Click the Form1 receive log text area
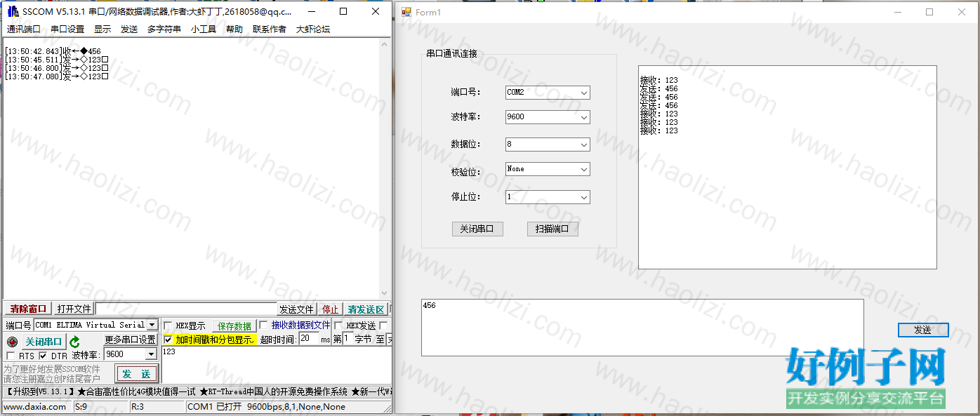The image size is (980, 416). (788, 167)
